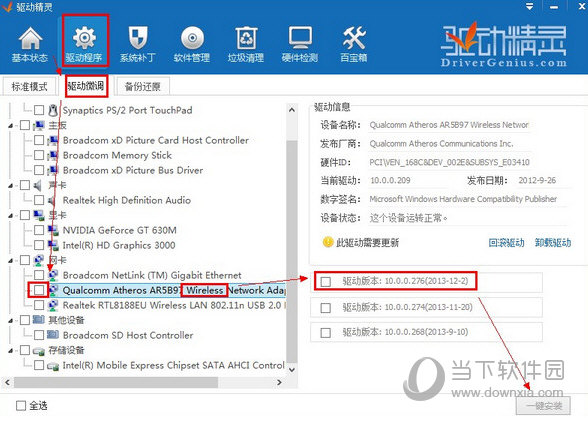Click the 声卡 speaker category icon
This screenshot has width=588, height=422.
click(x=38, y=185)
